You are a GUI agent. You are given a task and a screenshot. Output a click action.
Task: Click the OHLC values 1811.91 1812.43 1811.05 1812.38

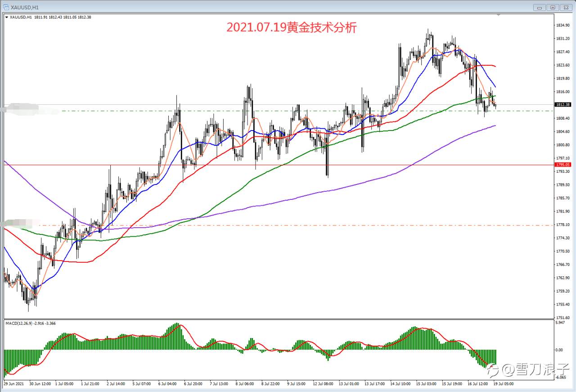coord(62,17)
